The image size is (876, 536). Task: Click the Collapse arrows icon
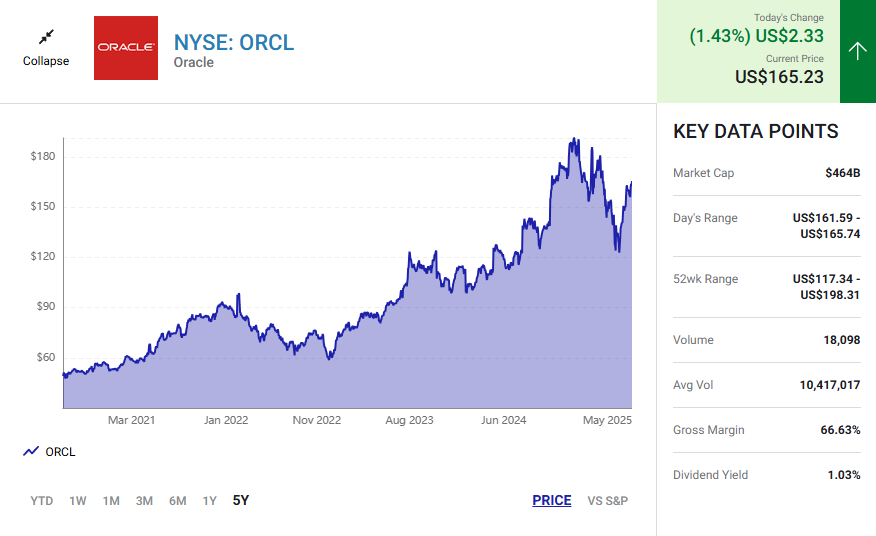(46, 37)
